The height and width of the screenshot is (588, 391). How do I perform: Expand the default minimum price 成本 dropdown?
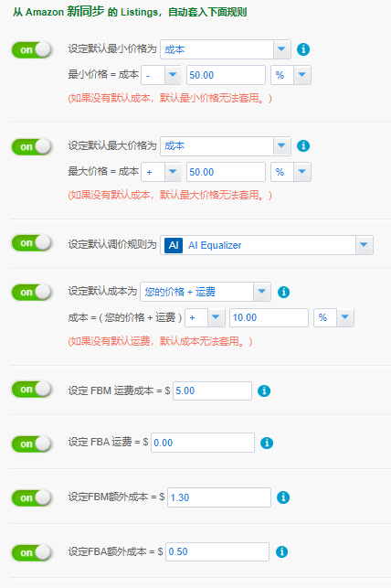click(x=226, y=49)
